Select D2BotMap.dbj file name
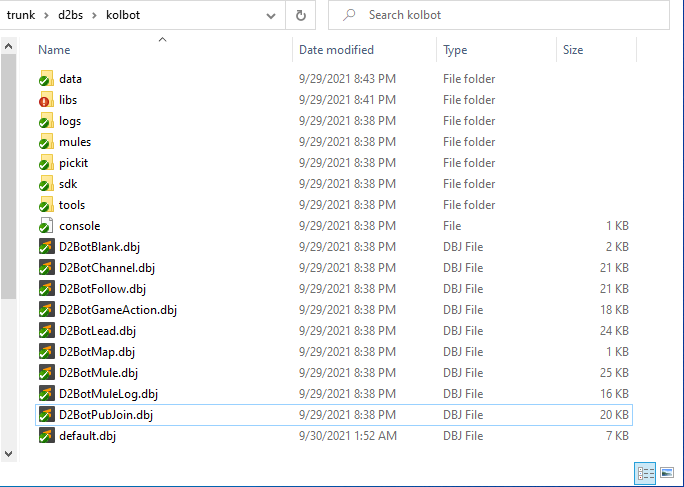 [x=97, y=352]
